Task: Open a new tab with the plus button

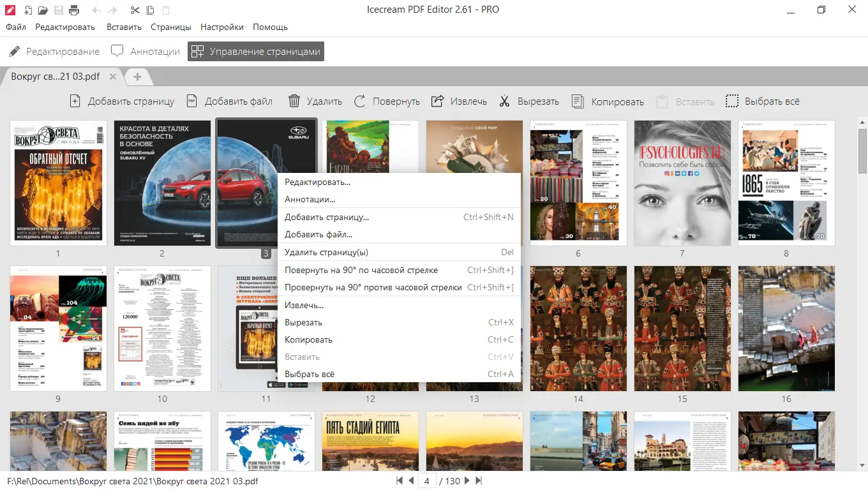Action: (x=137, y=77)
